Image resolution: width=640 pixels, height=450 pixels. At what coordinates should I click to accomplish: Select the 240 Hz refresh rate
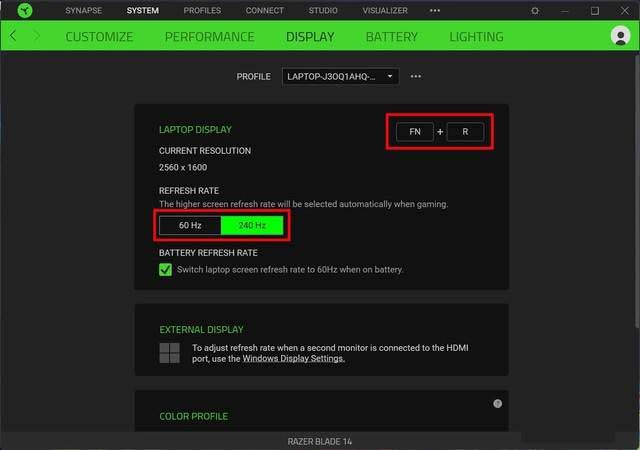(252, 225)
